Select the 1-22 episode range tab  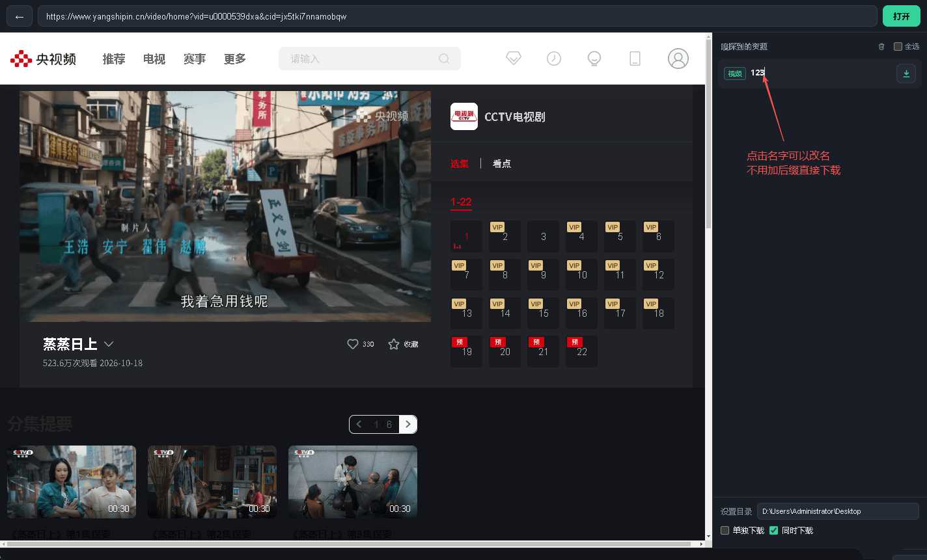click(461, 202)
